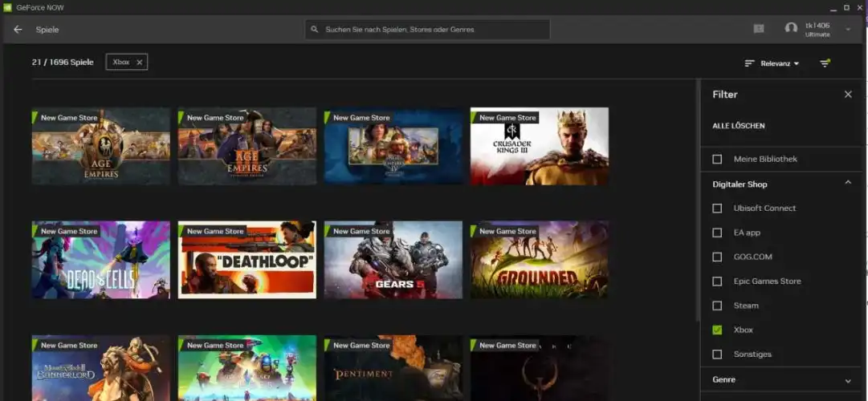Image resolution: width=868 pixels, height=401 pixels.
Task: Click ALLE LÖSCHEN to clear filters
Action: [x=738, y=126]
